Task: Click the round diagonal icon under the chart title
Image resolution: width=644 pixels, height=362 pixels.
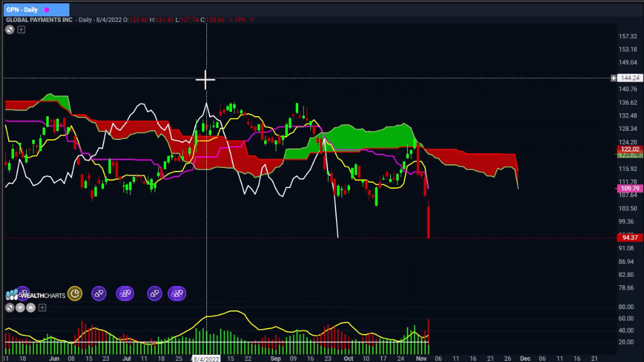Action: tap(10, 30)
